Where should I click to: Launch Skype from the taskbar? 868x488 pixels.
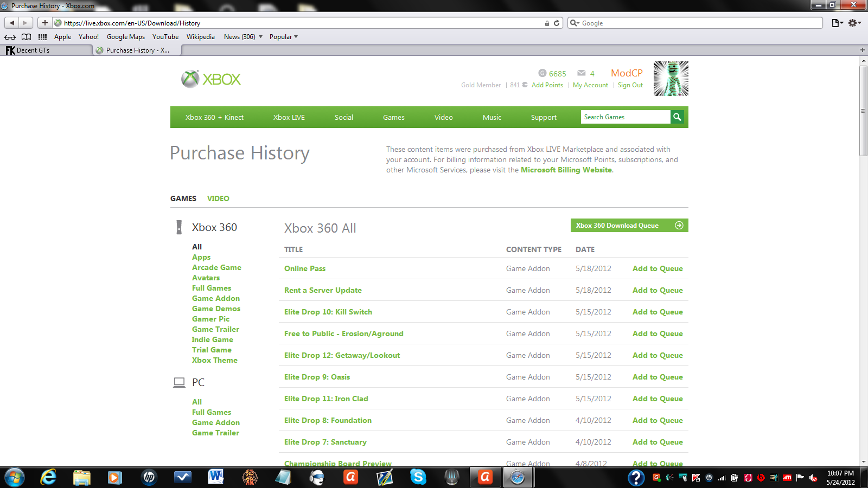click(x=418, y=477)
